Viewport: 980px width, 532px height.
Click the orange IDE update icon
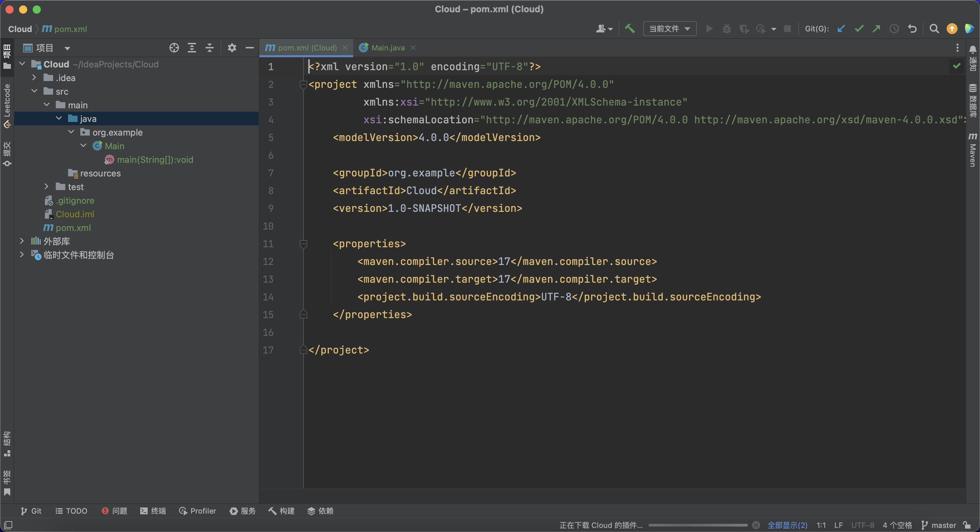pos(952,29)
